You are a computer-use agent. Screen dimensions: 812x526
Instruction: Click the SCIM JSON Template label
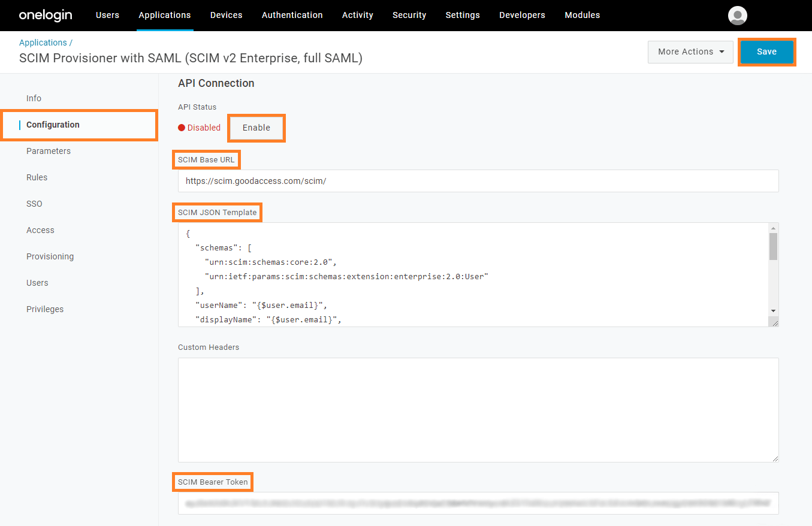pyautogui.click(x=217, y=213)
